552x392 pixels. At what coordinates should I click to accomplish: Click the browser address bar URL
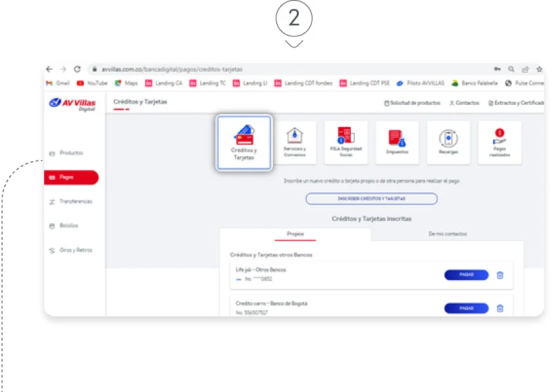pyautogui.click(x=171, y=69)
